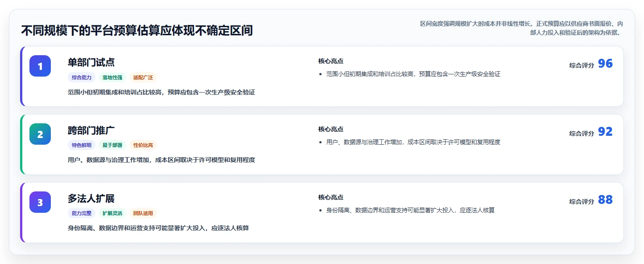This screenshot has width=644, height=264.
Task: Click the score value 88
Action: (x=605, y=200)
